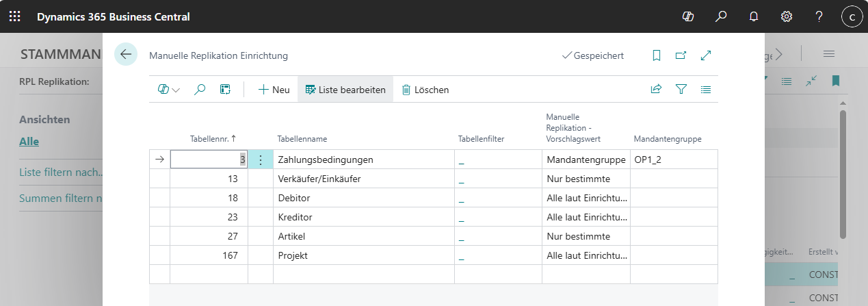Click the Share icon in list toolbar
The width and height of the screenshot is (868, 306).
point(656,89)
